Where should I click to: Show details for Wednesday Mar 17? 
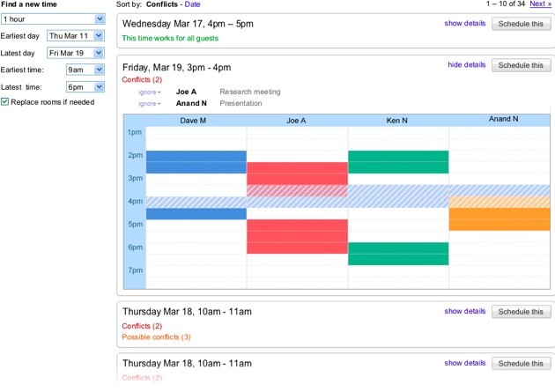tap(464, 24)
